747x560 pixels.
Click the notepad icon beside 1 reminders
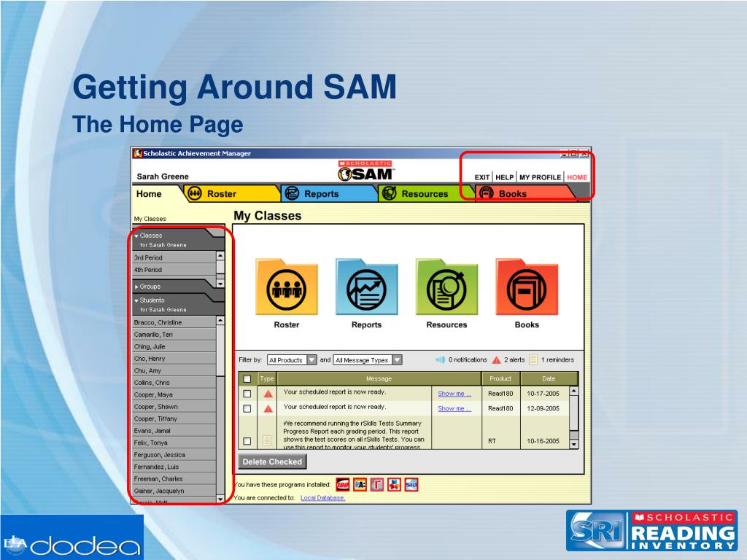[533, 359]
